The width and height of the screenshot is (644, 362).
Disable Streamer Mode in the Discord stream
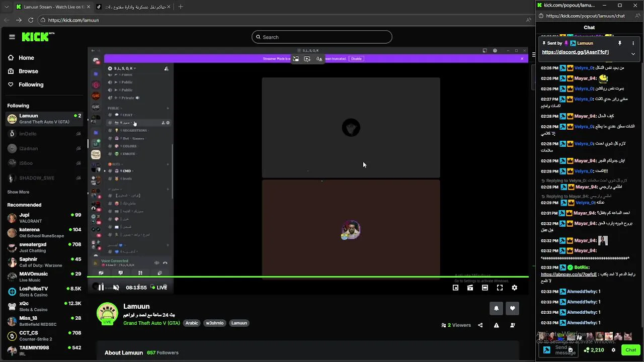pos(356,59)
